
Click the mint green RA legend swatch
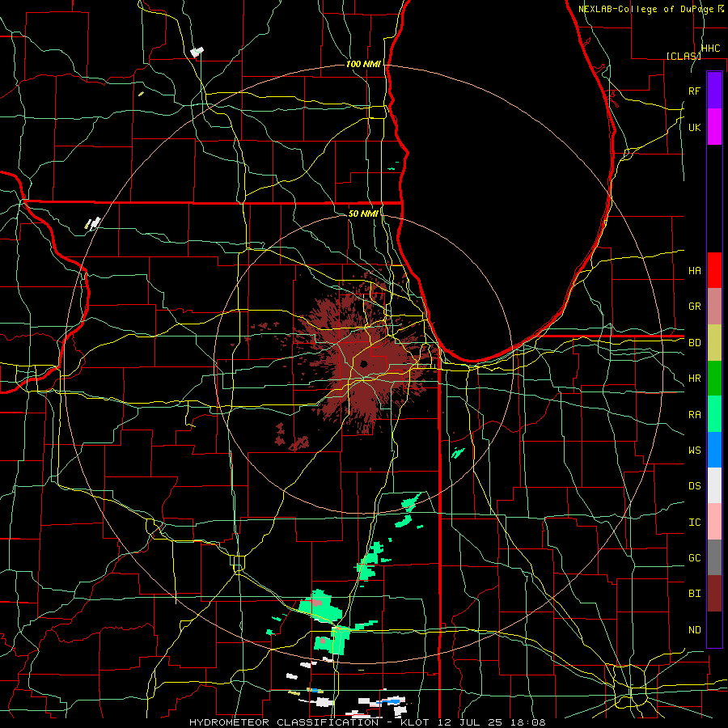coord(714,414)
